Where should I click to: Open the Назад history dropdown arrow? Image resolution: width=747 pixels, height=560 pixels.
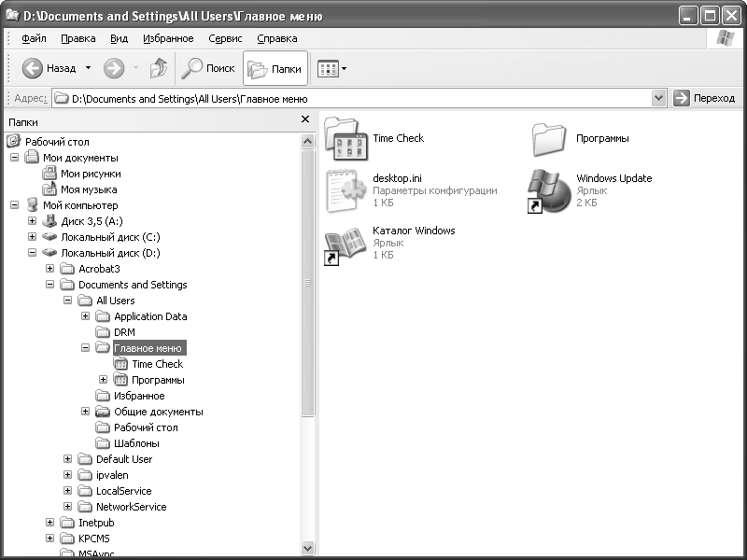pyautogui.click(x=88, y=68)
